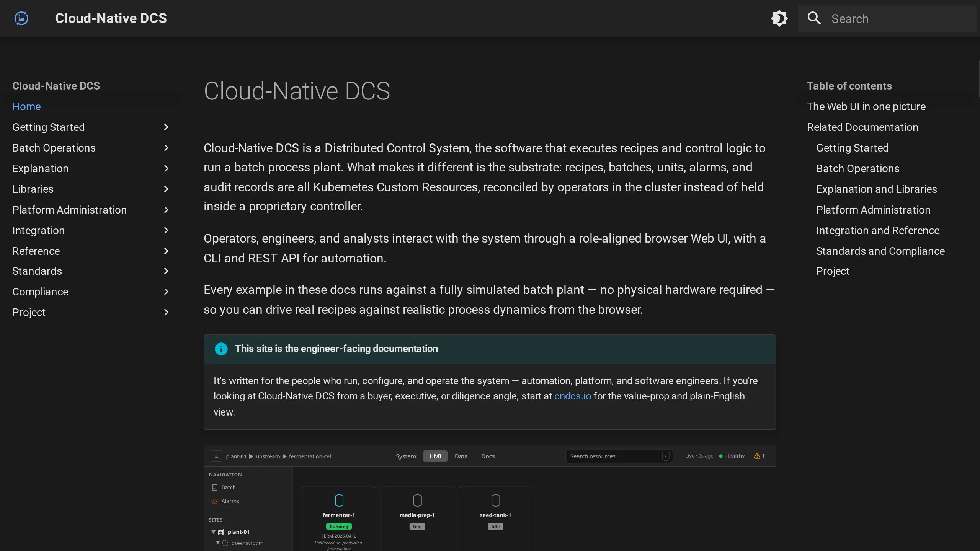Click the info icon in the admonition

click(221, 349)
